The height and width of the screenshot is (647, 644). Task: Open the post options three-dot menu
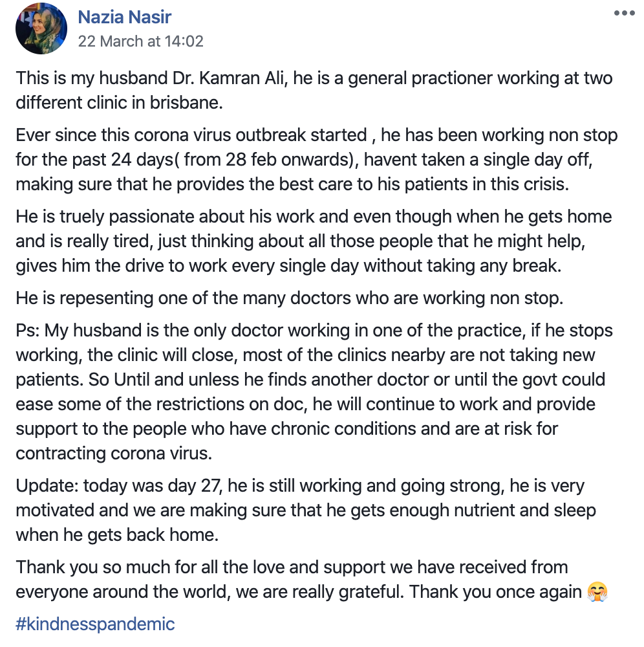tap(624, 14)
